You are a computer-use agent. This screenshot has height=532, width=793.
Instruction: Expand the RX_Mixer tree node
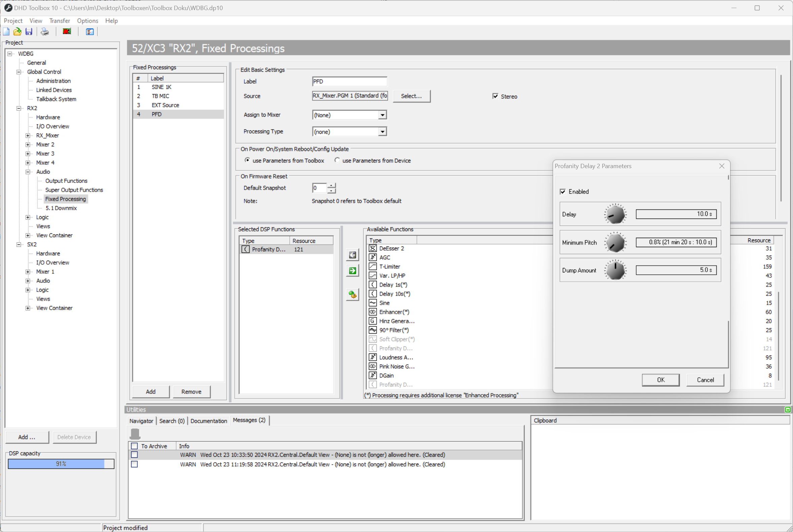coord(28,135)
